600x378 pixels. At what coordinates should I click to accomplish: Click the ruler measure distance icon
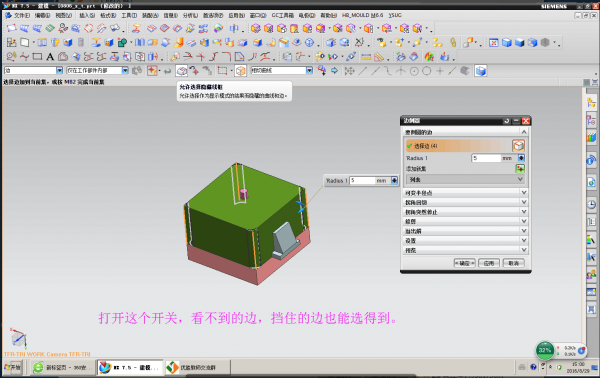pos(366,57)
